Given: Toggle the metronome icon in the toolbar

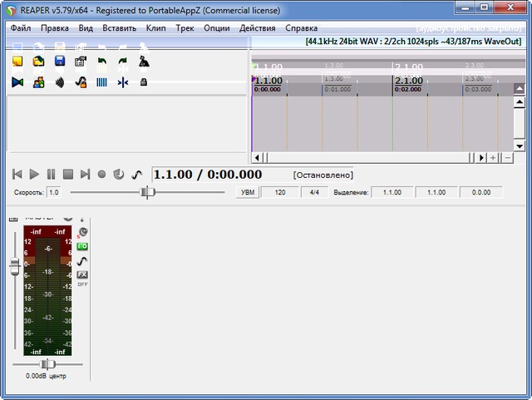Looking at the screenshot, I should click(x=144, y=62).
